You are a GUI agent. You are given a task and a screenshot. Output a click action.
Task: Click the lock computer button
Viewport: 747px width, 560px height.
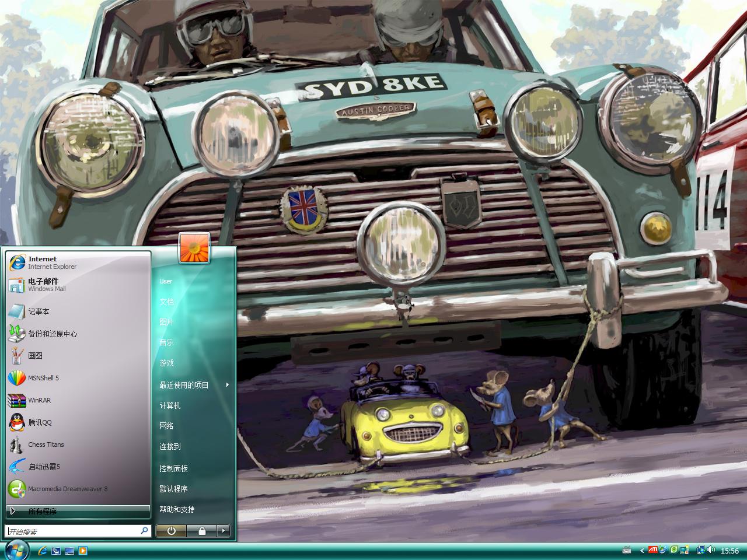pos(202,531)
